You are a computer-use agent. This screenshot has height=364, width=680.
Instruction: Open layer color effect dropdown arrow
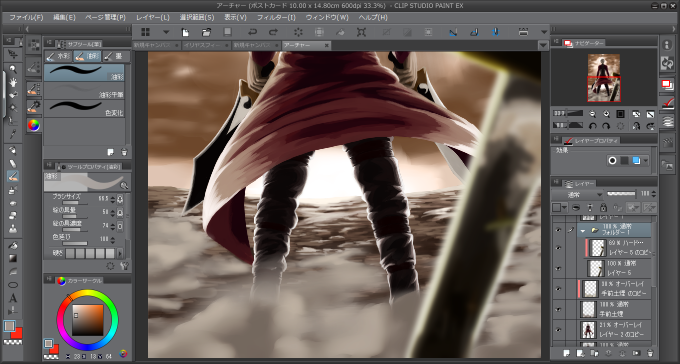[645, 161]
